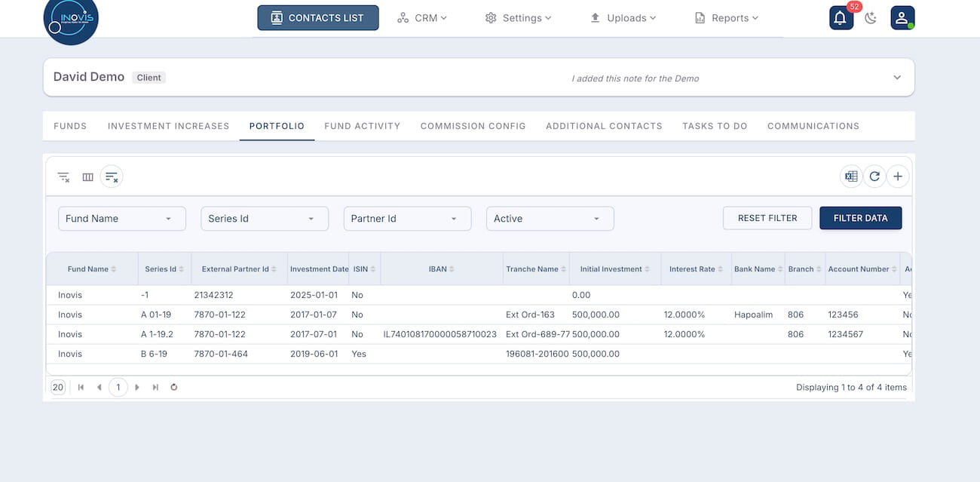The height and width of the screenshot is (482, 980).
Task: Switch to the Fund Activity tab
Action: pyautogui.click(x=362, y=126)
